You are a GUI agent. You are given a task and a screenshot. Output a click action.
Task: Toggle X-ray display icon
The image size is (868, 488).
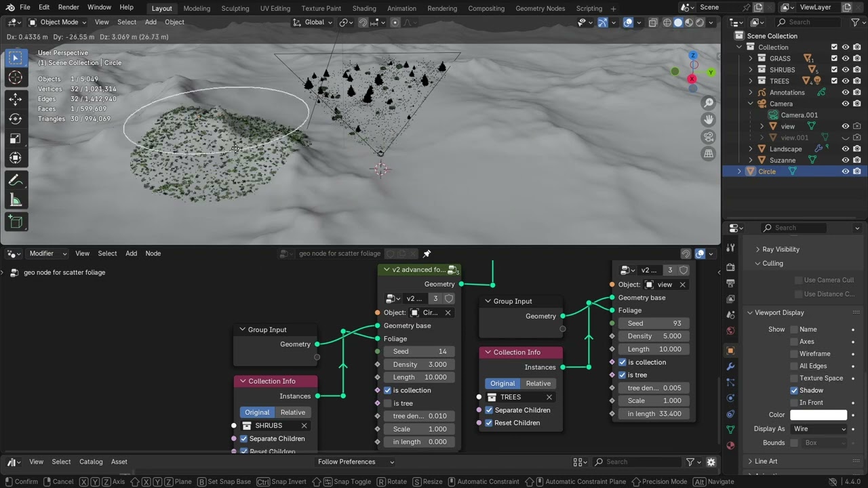click(x=653, y=22)
